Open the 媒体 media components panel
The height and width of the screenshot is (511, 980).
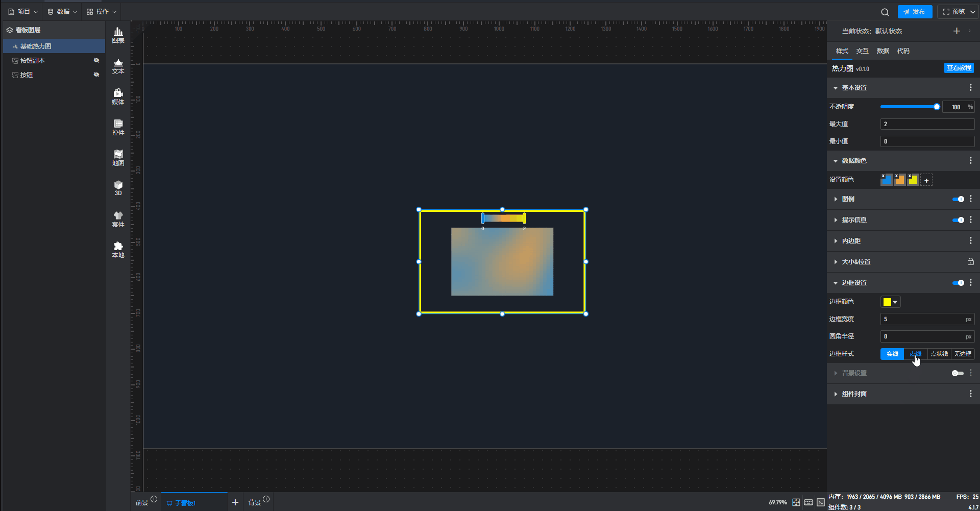tap(118, 96)
